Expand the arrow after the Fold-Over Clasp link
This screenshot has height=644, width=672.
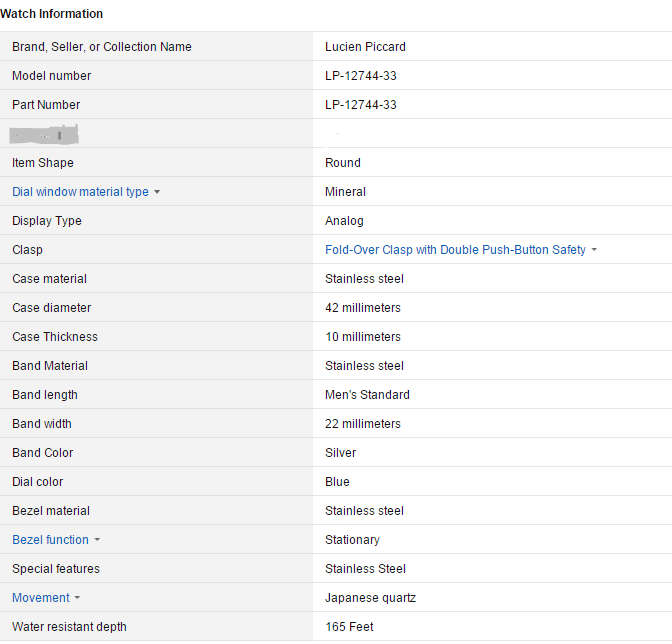coord(594,250)
